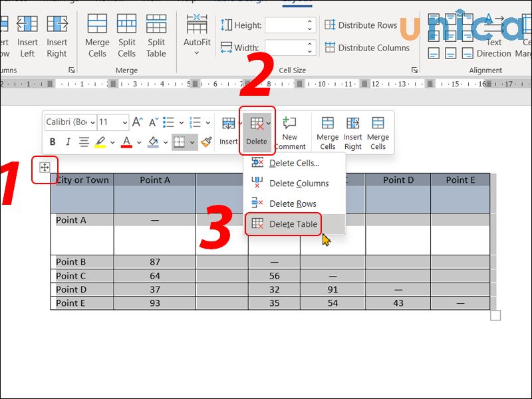Click Distribute Rows
This screenshot has width=532, height=399.
(360, 25)
